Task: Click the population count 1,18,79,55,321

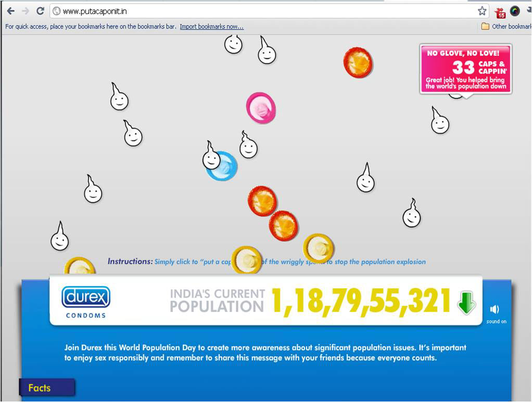Action: pyautogui.click(x=361, y=302)
